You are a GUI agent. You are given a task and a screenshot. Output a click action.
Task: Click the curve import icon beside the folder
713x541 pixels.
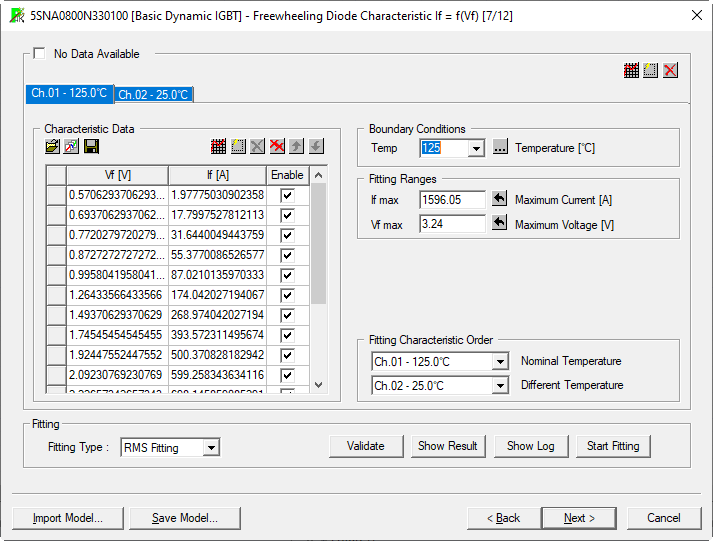(x=72, y=147)
